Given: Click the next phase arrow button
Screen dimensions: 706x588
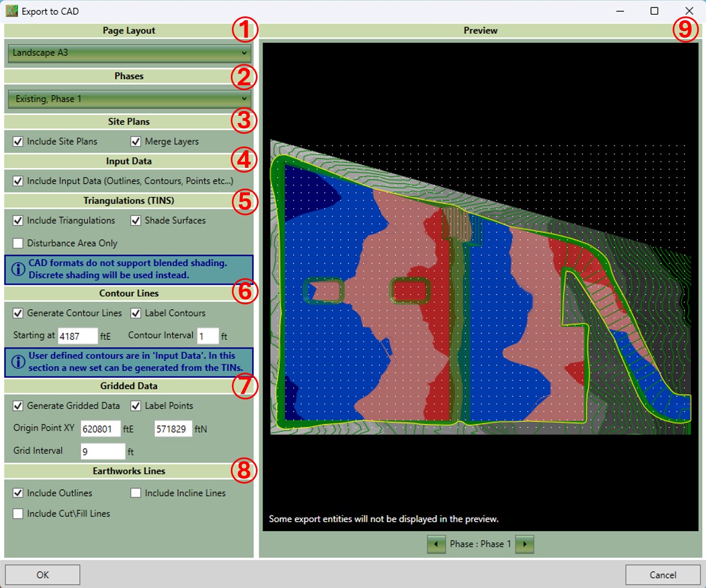Looking at the screenshot, I should click(524, 544).
